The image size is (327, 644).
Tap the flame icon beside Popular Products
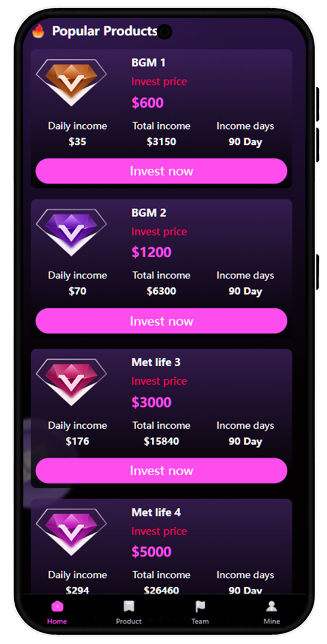pyautogui.click(x=38, y=31)
